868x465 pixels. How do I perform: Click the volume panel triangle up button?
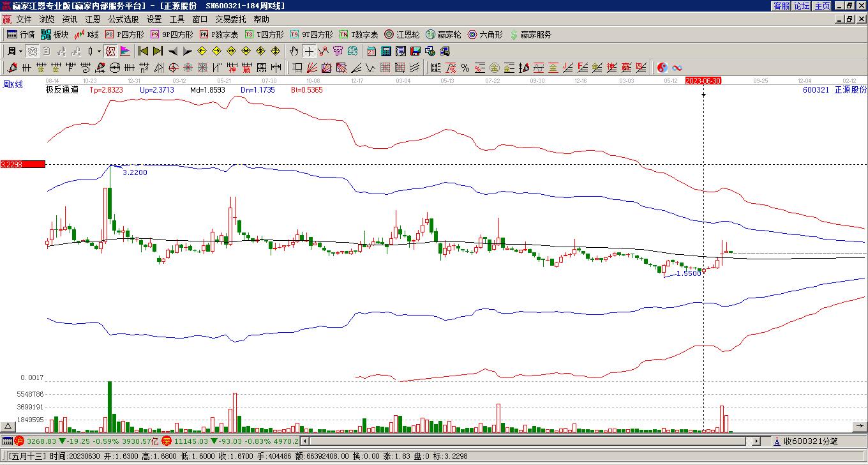point(8,426)
